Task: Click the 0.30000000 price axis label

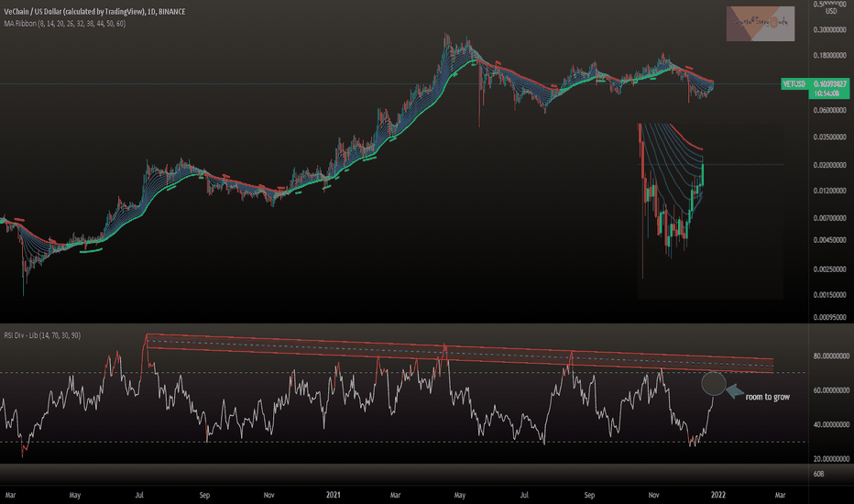Action: click(x=829, y=30)
